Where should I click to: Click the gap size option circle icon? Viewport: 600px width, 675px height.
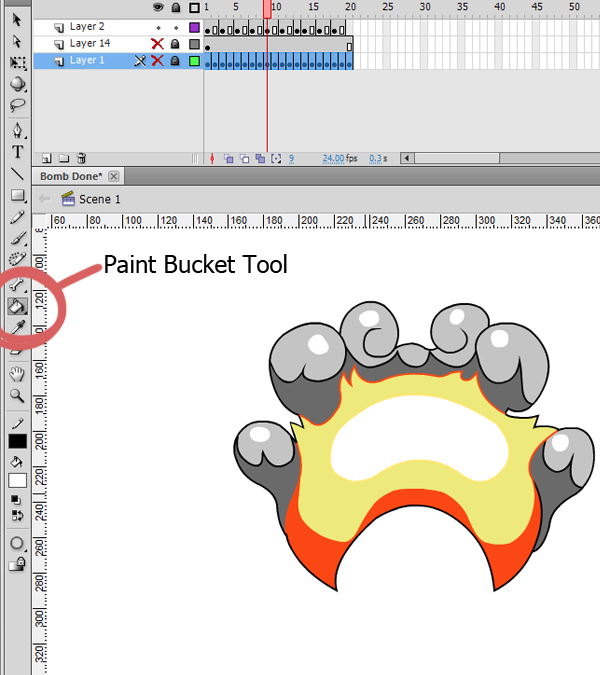(x=17, y=543)
